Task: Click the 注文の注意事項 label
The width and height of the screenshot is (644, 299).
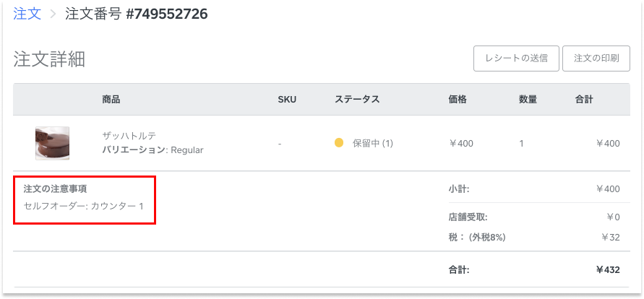Action: (x=55, y=189)
